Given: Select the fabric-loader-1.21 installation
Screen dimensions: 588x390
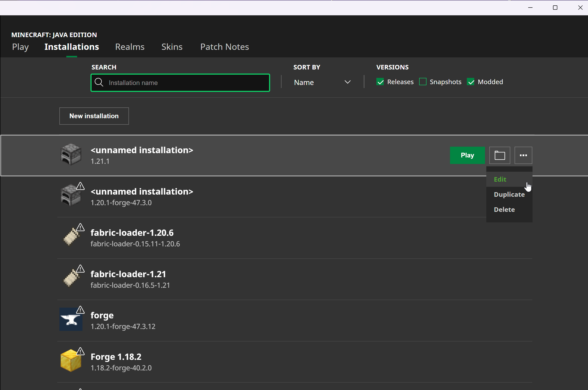Looking at the screenshot, I should tap(295, 279).
